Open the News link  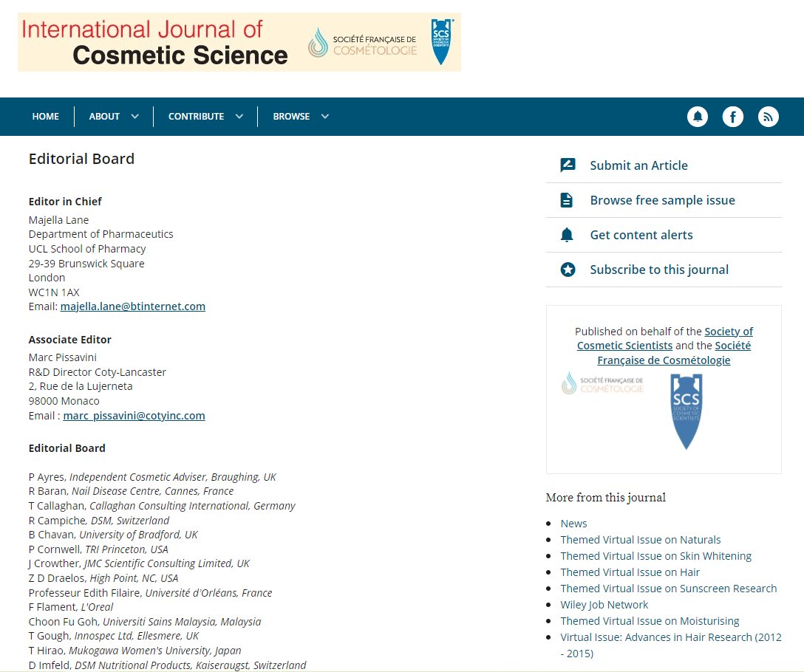coord(573,524)
